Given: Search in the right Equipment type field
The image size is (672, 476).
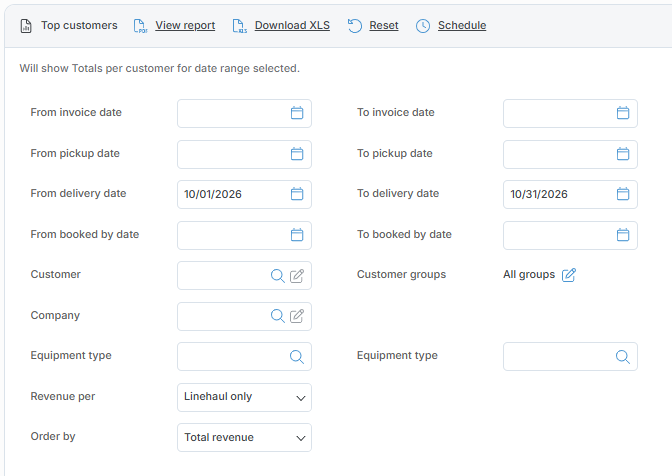Looking at the screenshot, I should tap(623, 356).
